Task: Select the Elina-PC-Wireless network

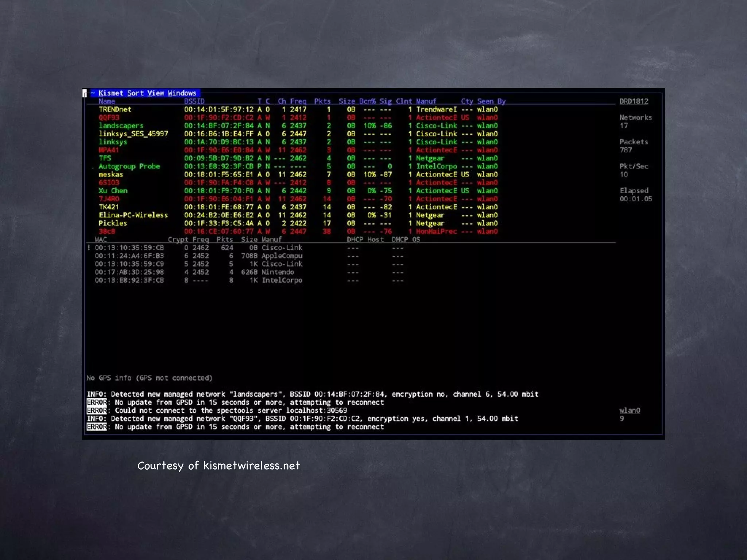Action: point(133,215)
